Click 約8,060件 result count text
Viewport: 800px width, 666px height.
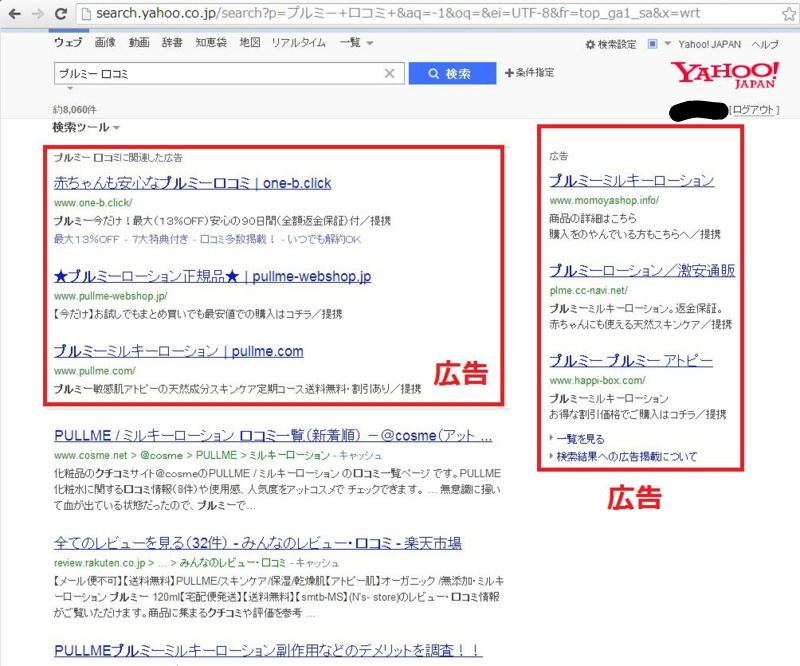pyautogui.click(x=74, y=110)
